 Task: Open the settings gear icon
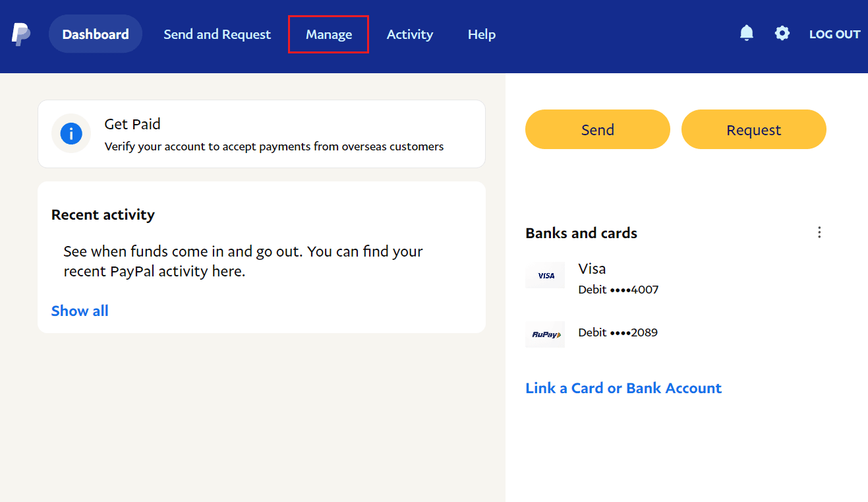point(782,33)
